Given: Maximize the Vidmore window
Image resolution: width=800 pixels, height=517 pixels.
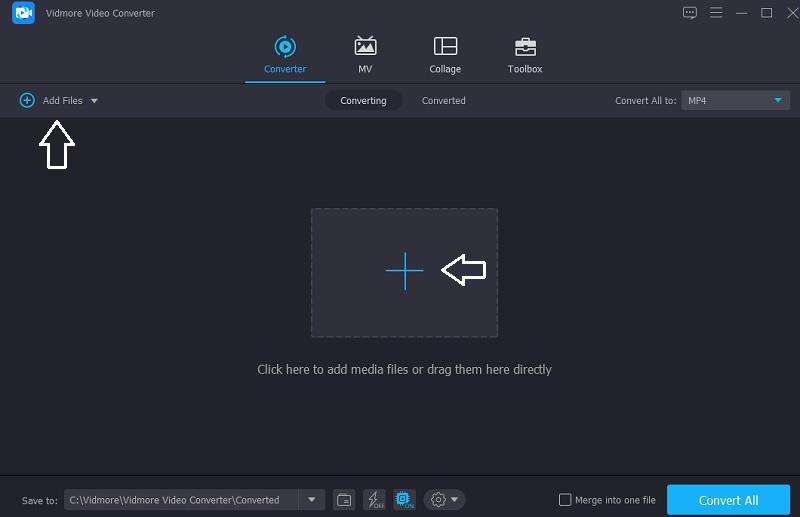Looking at the screenshot, I should tap(766, 13).
